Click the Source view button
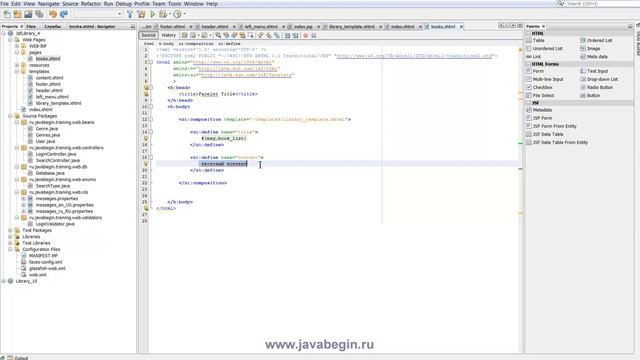This screenshot has width=640, height=360. click(x=148, y=36)
